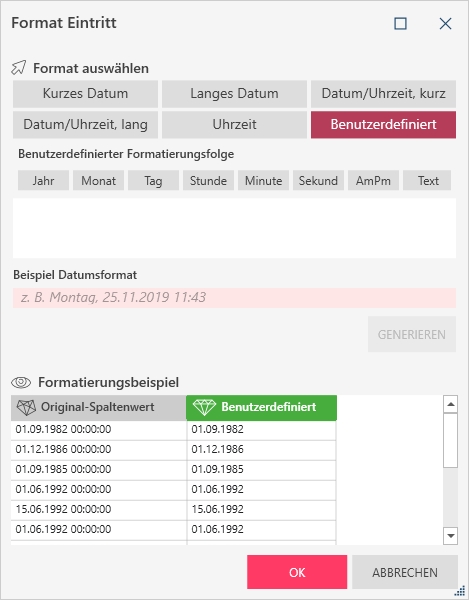Maximize the Format Eintritt dialog

401,24
